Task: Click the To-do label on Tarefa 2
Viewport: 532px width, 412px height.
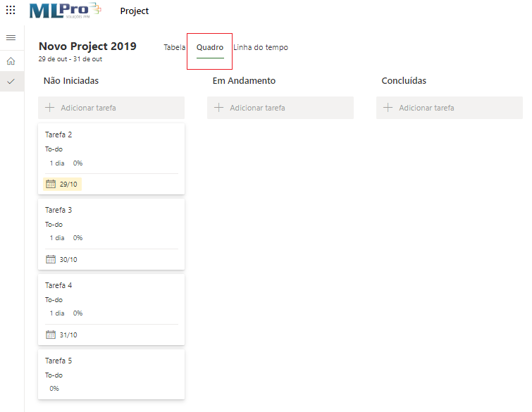Action: [54, 149]
